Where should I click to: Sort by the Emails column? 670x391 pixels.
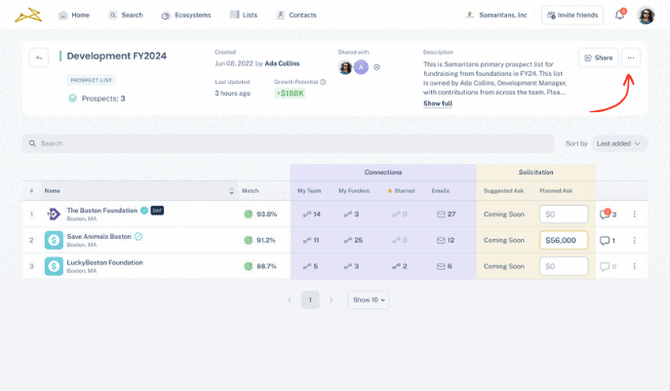466,191
